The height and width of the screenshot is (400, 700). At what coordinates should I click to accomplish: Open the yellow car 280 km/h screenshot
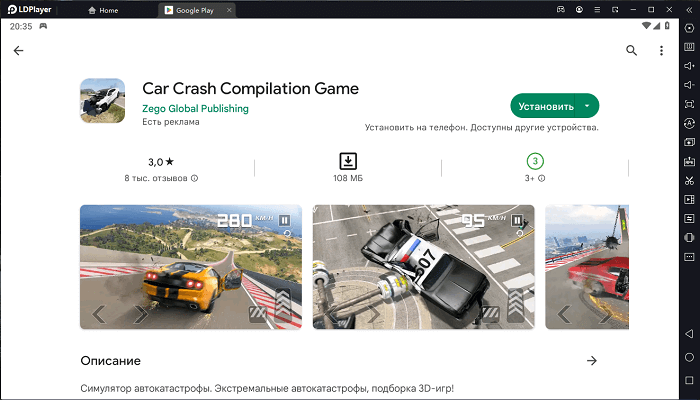pyautogui.click(x=191, y=267)
